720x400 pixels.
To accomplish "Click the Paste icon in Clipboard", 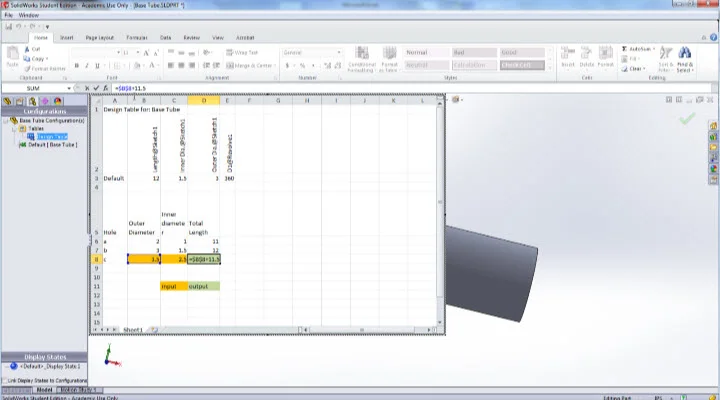I will (x=13, y=56).
